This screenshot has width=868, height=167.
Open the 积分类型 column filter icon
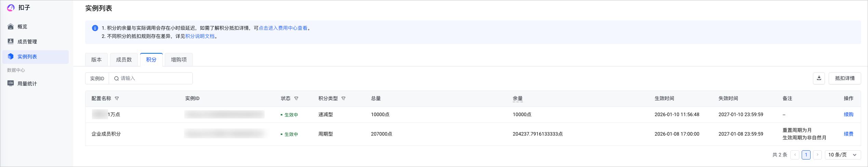pyautogui.click(x=344, y=98)
